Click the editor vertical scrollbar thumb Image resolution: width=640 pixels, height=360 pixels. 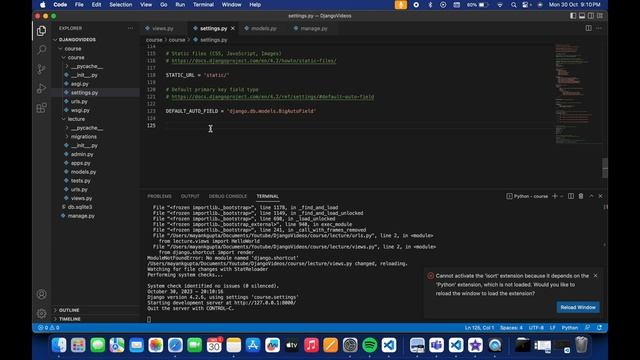pyautogui.click(x=605, y=168)
